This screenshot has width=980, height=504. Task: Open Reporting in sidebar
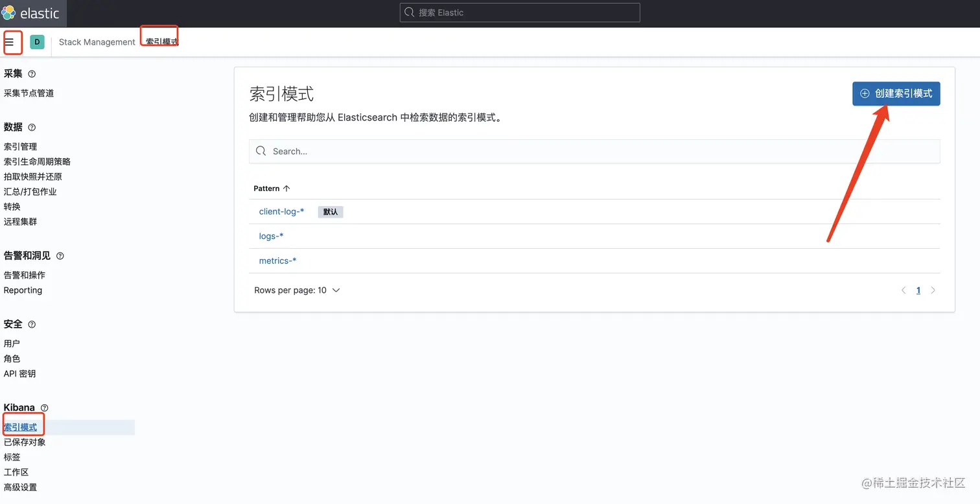coord(23,290)
